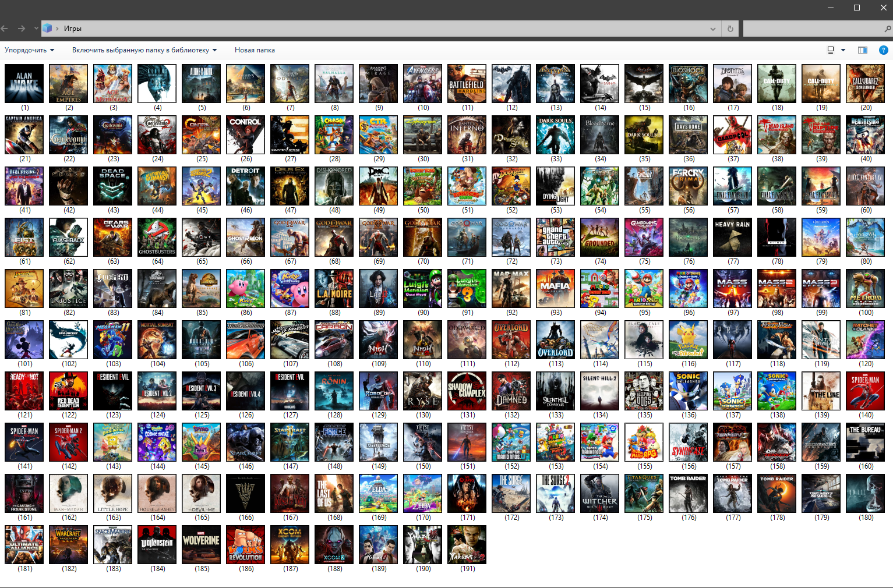Open Включить выбранную папку в библиотеку menu
The image size is (893, 588).
pyautogui.click(x=144, y=50)
